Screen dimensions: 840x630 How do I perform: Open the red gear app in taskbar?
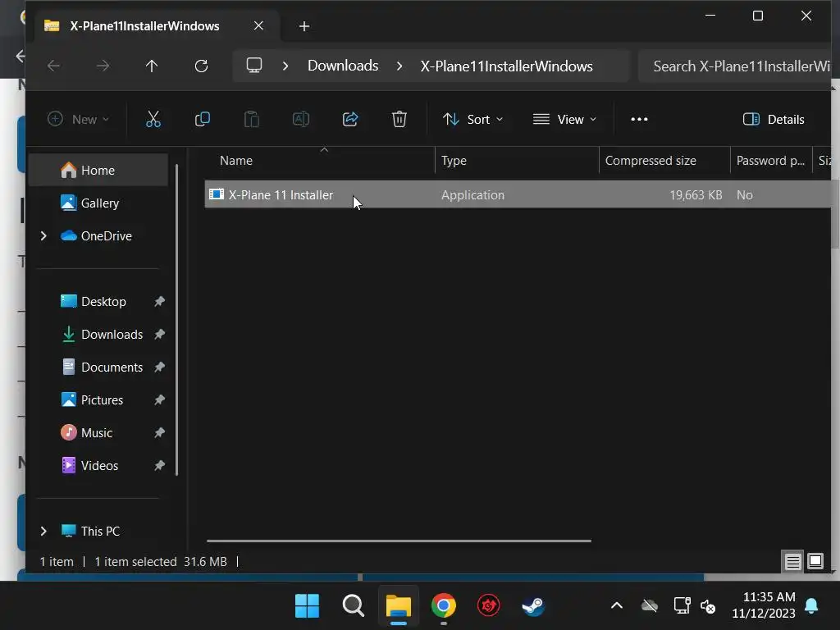pyautogui.click(x=488, y=606)
